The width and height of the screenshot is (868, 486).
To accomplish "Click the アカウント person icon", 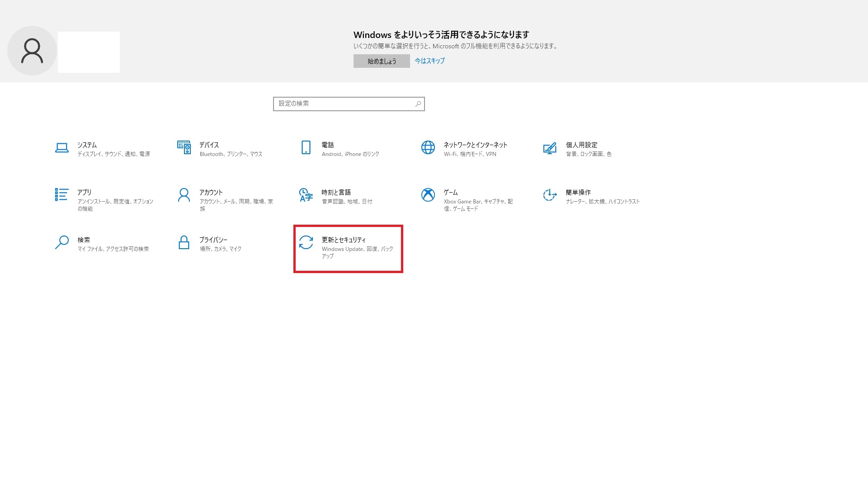I will 184,195.
